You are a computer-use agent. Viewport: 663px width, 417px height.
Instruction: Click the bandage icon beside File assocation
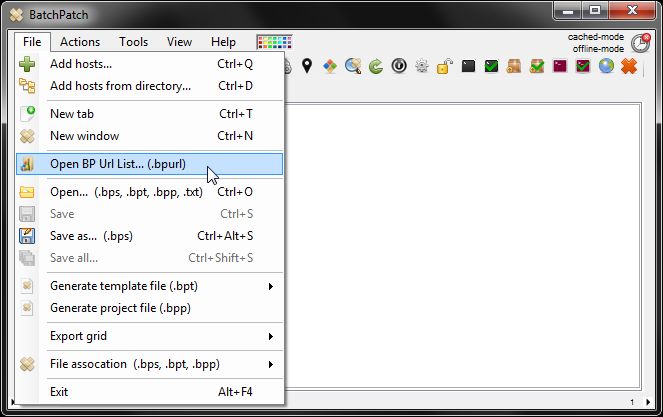(27, 364)
